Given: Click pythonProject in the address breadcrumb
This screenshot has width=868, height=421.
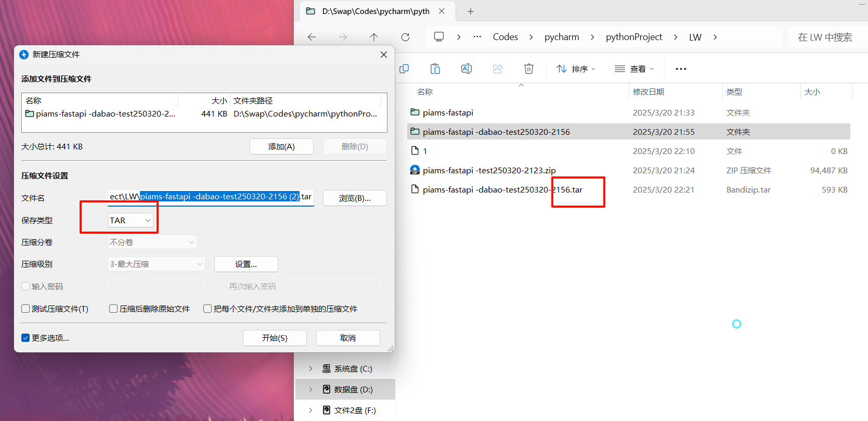Looking at the screenshot, I should click(x=634, y=37).
